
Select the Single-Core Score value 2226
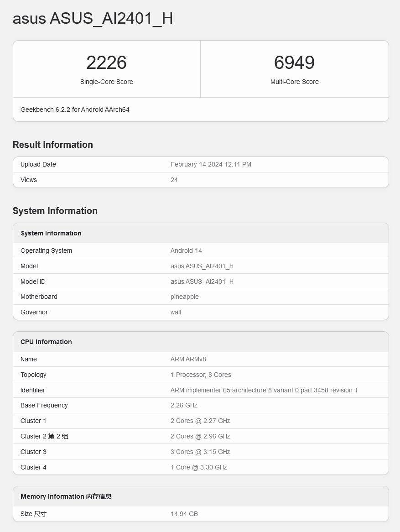point(106,63)
